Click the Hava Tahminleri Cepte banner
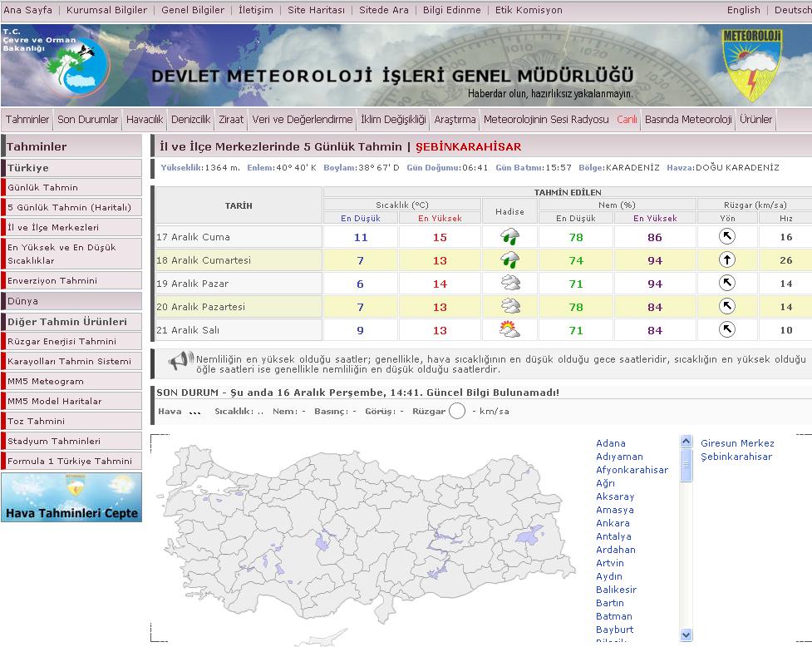The image size is (812, 647). tap(71, 497)
